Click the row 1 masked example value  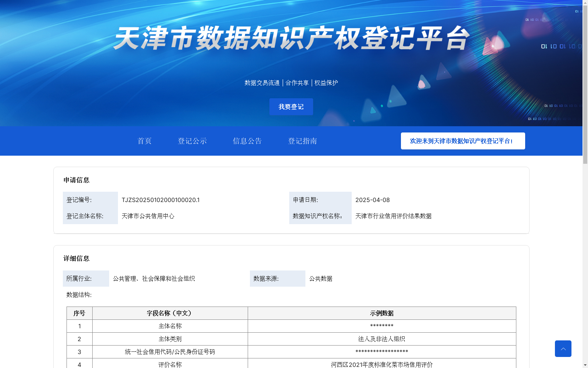(382, 326)
